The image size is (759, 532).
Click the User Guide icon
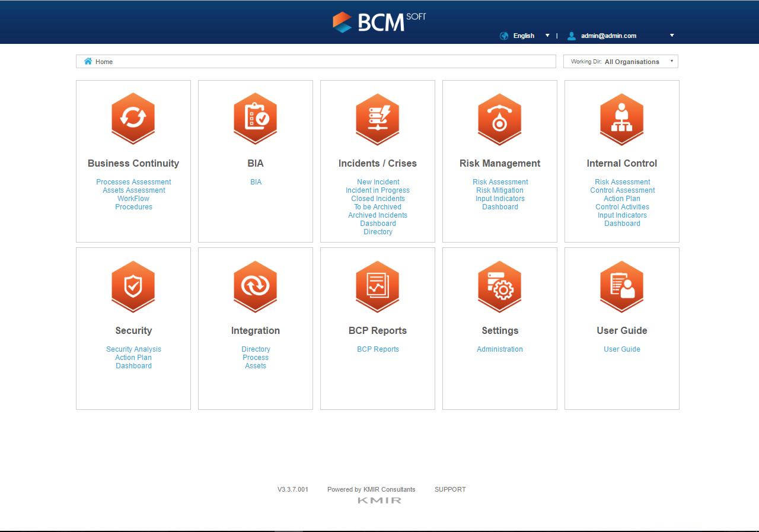pos(622,286)
